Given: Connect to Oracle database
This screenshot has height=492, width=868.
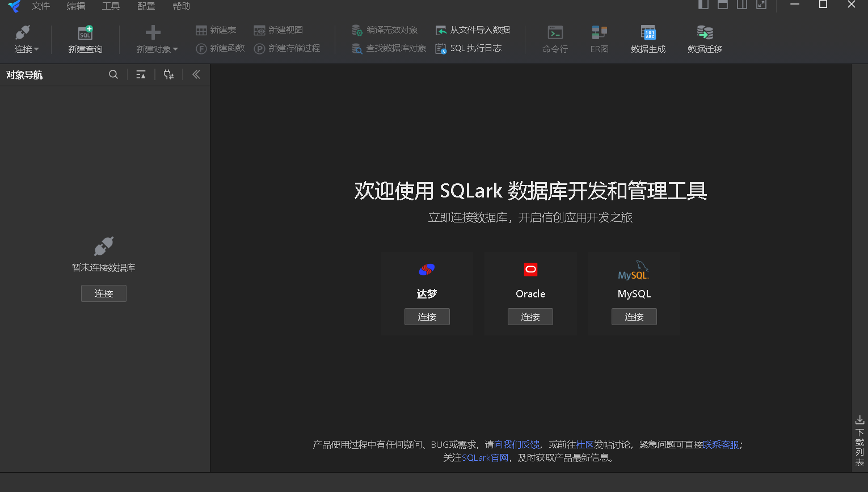Looking at the screenshot, I should click(530, 317).
